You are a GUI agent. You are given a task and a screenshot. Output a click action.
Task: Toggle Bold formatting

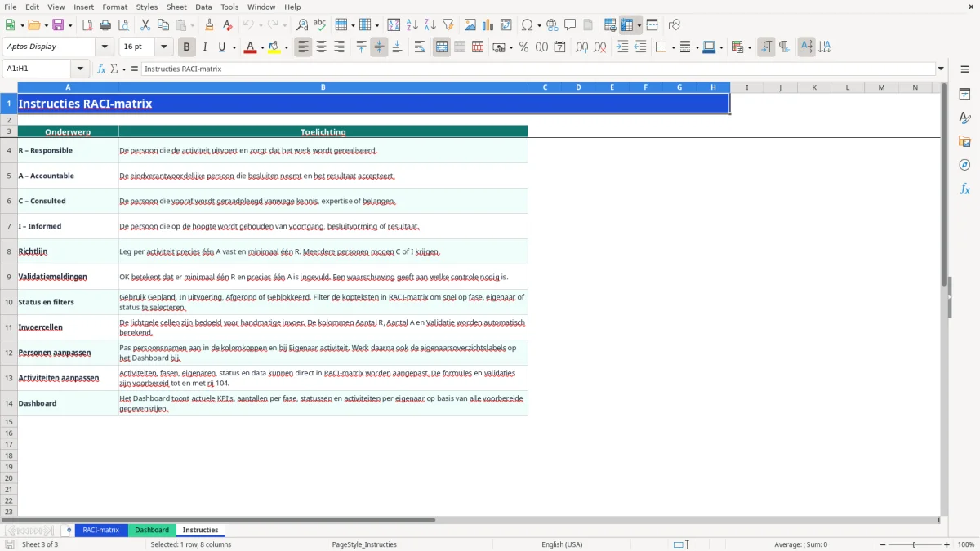tap(187, 47)
